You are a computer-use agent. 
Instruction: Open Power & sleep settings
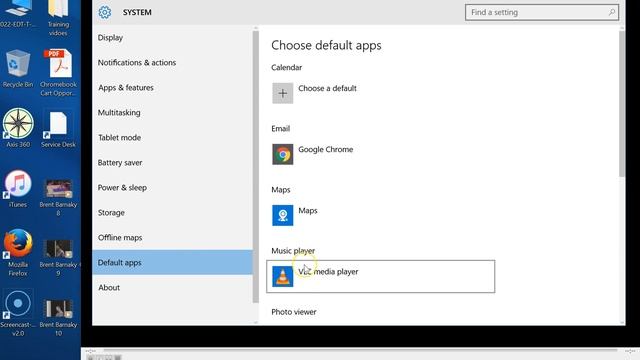[172, 187]
